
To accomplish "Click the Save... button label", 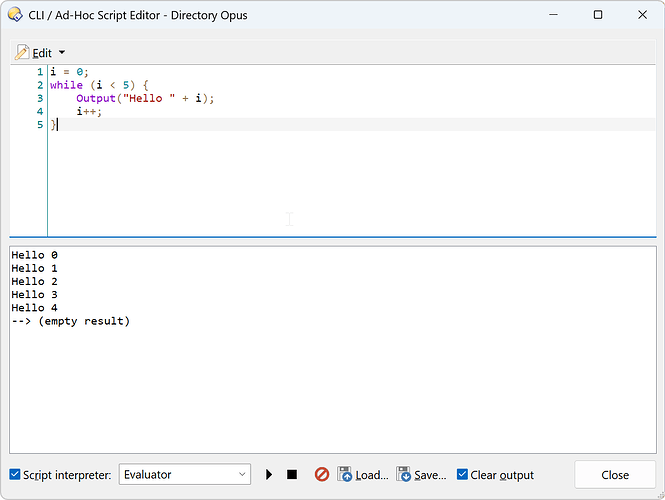I will pyautogui.click(x=430, y=475).
